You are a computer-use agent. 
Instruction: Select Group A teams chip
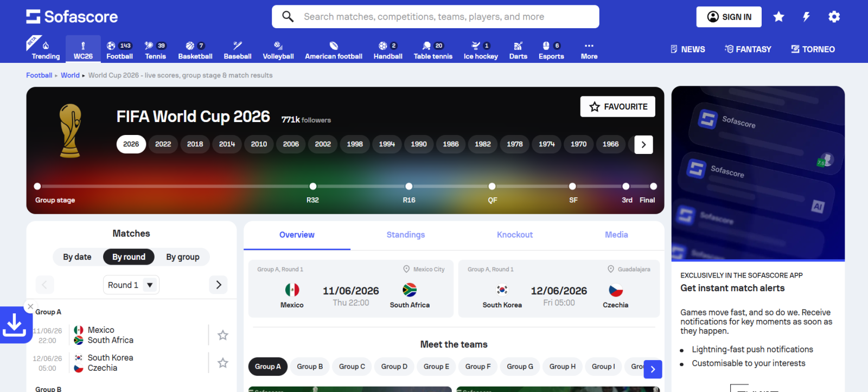268,367
